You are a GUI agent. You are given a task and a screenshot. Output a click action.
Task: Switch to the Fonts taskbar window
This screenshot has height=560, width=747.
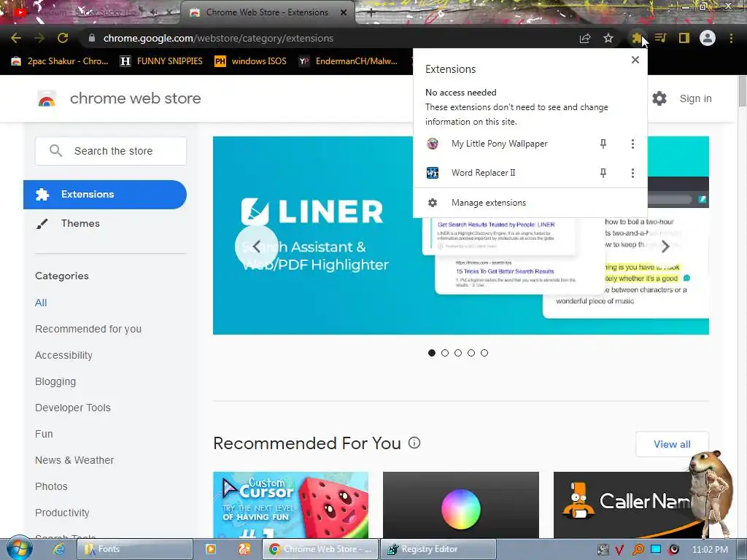(x=135, y=549)
